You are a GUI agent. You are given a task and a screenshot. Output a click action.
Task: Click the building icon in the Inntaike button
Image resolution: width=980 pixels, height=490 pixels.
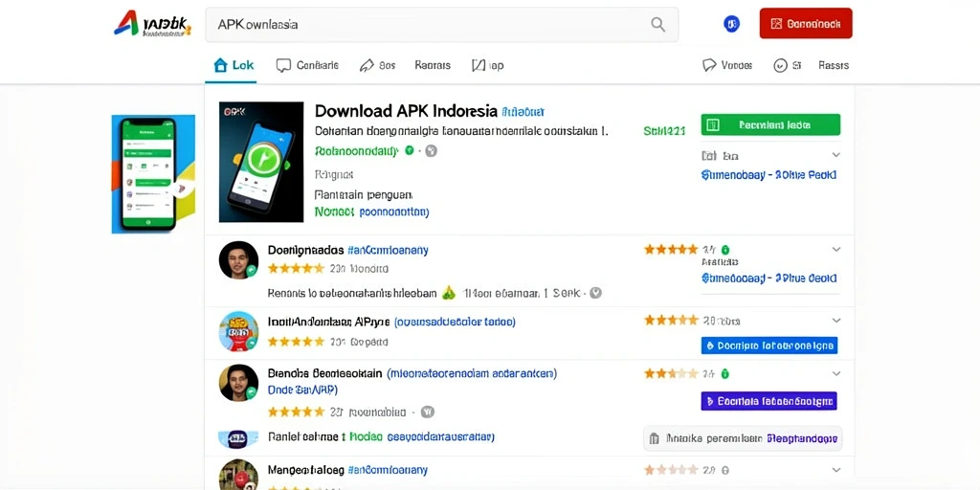point(655,438)
